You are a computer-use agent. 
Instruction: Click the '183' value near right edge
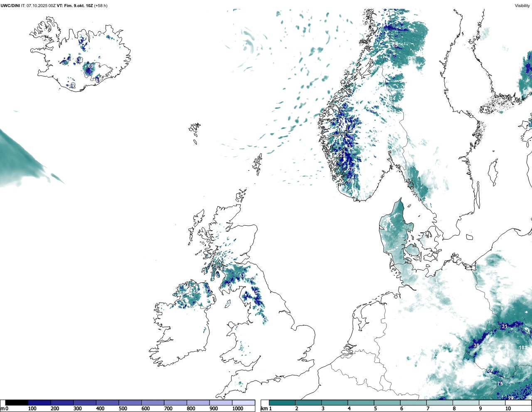click(523, 347)
